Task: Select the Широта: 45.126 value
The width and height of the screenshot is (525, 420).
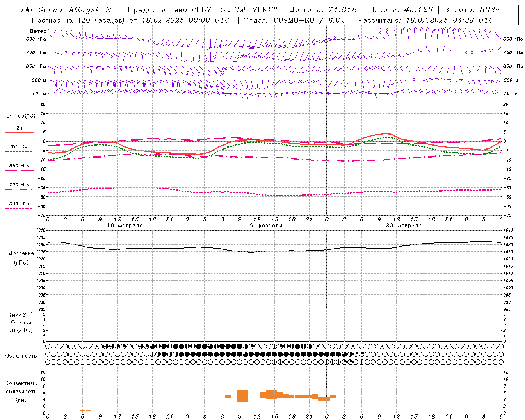Action: coord(400,10)
